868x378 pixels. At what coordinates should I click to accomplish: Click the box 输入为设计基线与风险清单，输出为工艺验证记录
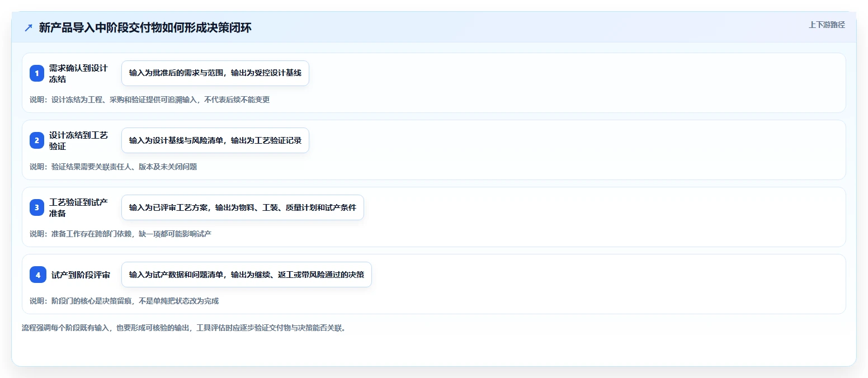click(x=215, y=140)
